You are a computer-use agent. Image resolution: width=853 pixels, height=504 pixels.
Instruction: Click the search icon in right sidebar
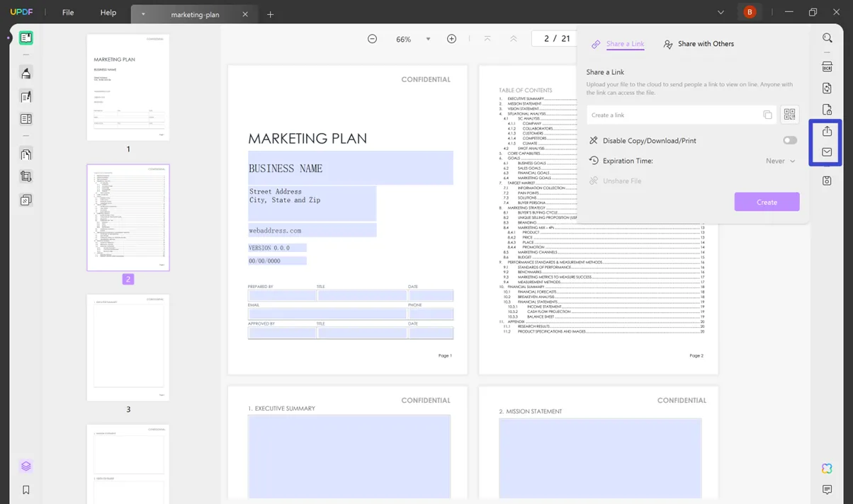click(827, 38)
